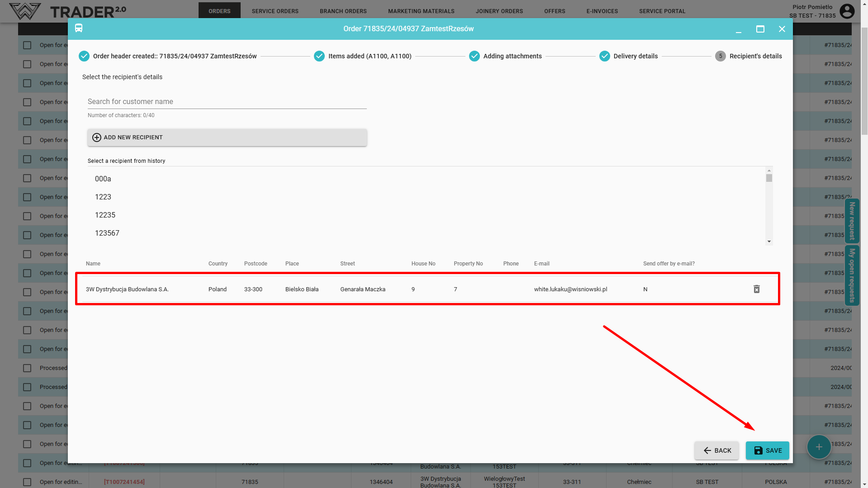Image resolution: width=868 pixels, height=488 pixels.
Task: Click the delivery truck icon in dialog header
Action: click(x=79, y=28)
